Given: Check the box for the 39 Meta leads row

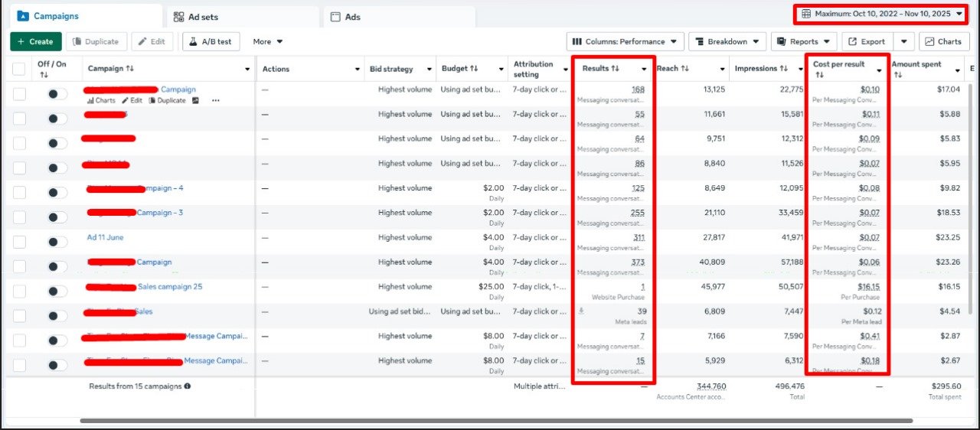Looking at the screenshot, I should click(x=19, y=316).
